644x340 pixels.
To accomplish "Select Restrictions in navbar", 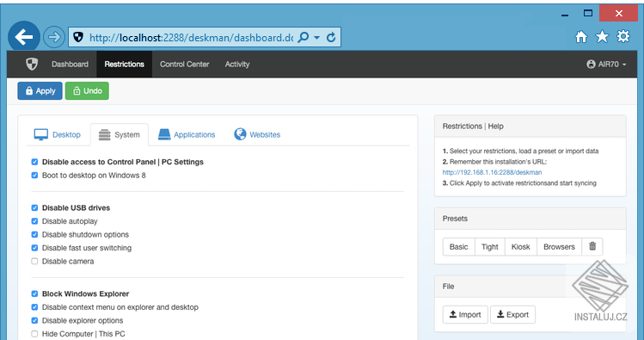I will (x=125, y=65).
